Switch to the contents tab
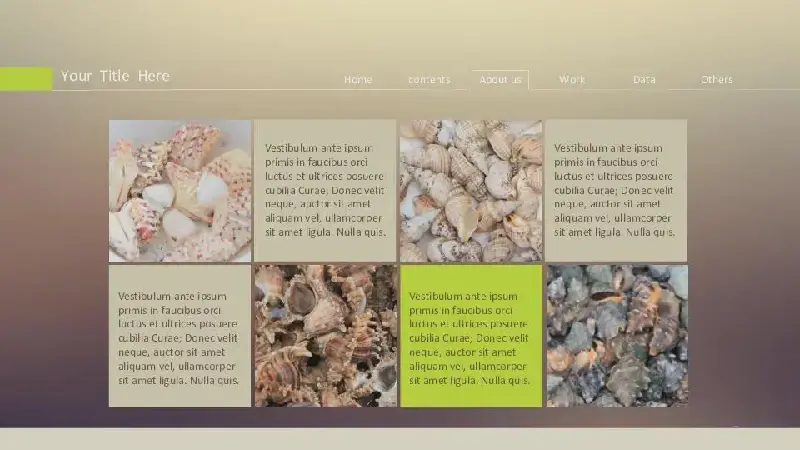Screen dimensions: 800x450 (429, 80)
